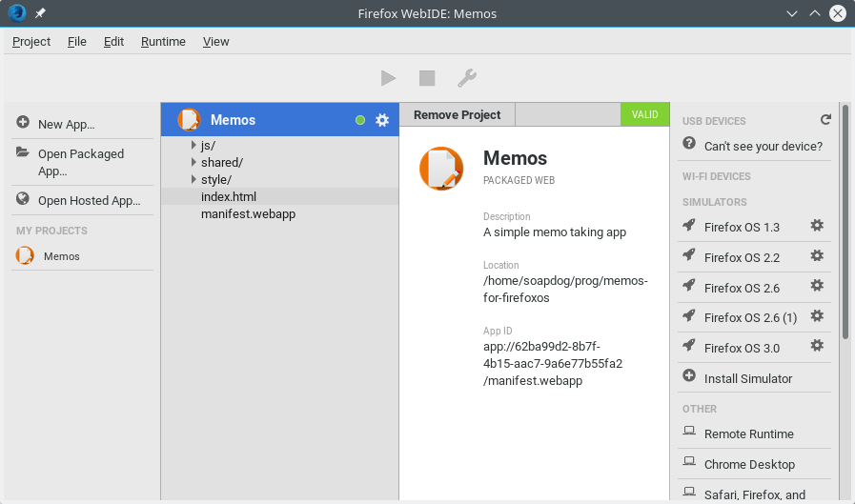Click laptop icon beside Remote Runtime
The width and height of the screenshot is (855, 504).
pyautogui.click(x=689, y=431)
